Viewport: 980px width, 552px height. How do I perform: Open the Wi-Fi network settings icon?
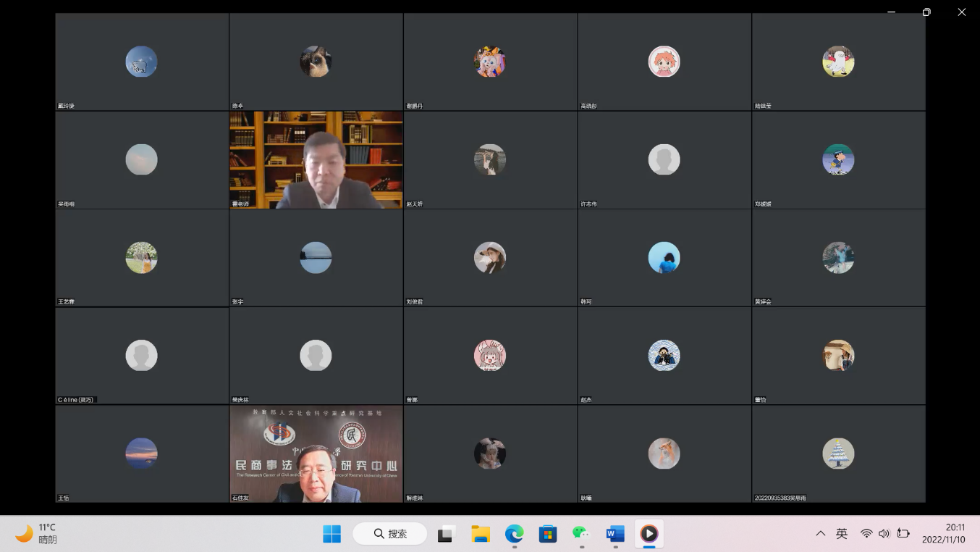coord(866,534)
